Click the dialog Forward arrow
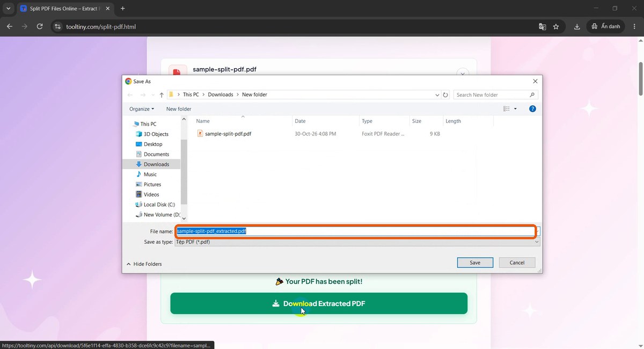This screenshot has width=644, height=349. tap(143, 95)
